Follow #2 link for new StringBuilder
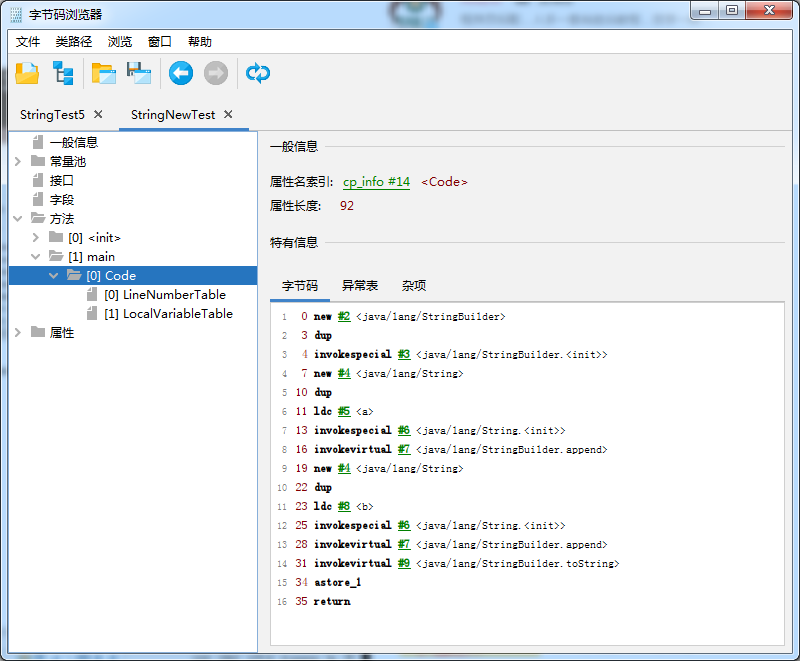The width and height of the screenshot is (800, 661). click(x=344, y=317)
